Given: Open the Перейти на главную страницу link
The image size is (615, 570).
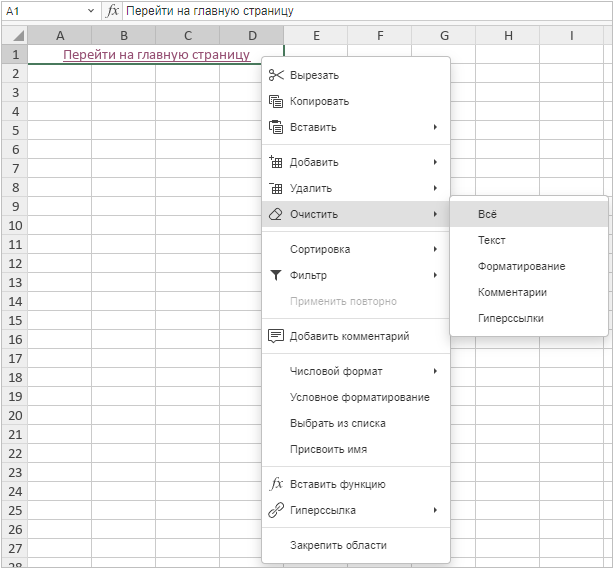Looking at the screenshot, I should pos(156,54).
